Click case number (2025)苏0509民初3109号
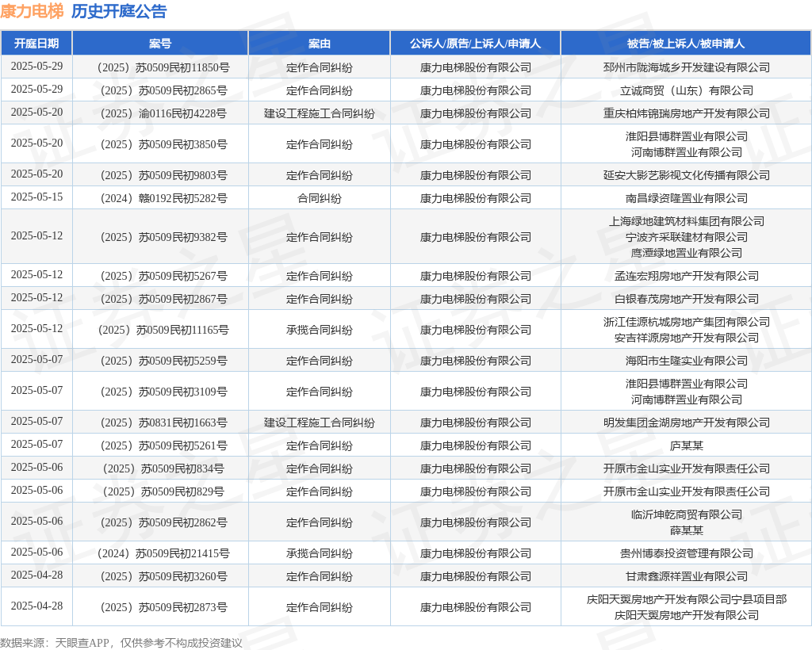This screenshot has width=812, height=650. pyautogui.click(x=163, y=392)
